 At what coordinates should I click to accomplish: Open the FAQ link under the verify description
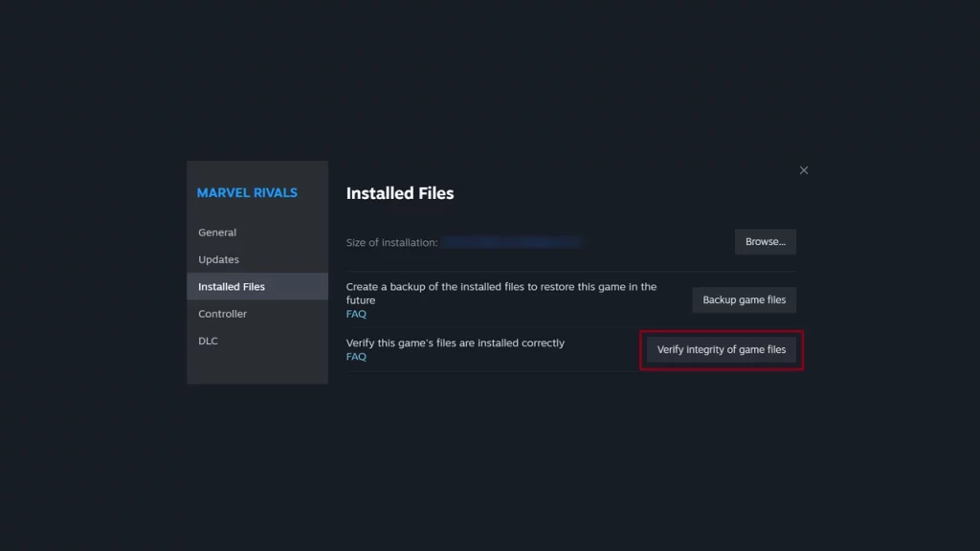pyautogui.click(x=356, y=357)
